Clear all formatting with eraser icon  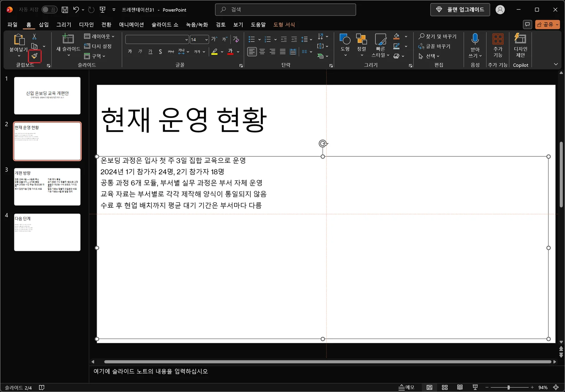tap(236, 39)
